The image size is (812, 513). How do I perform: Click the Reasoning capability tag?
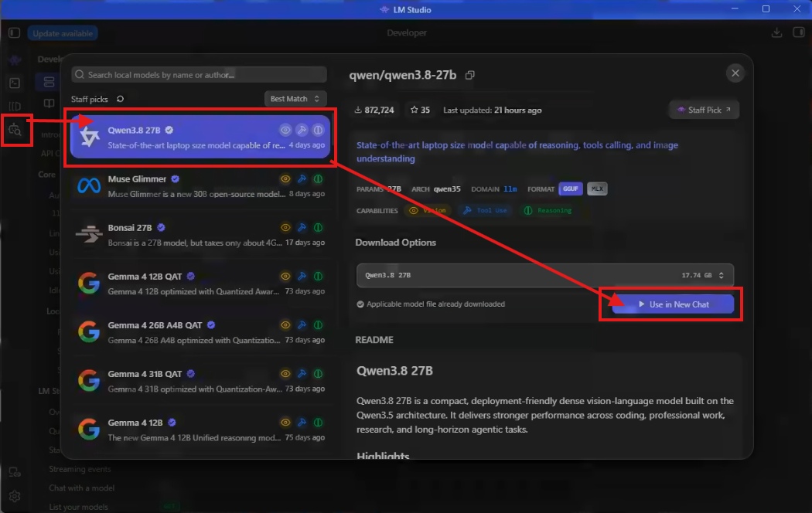548,210
